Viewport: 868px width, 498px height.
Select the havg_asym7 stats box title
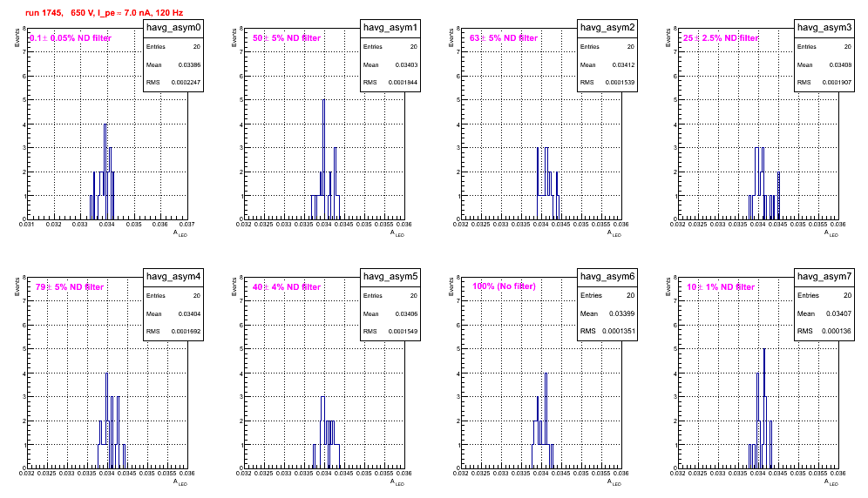coord(824,277)
